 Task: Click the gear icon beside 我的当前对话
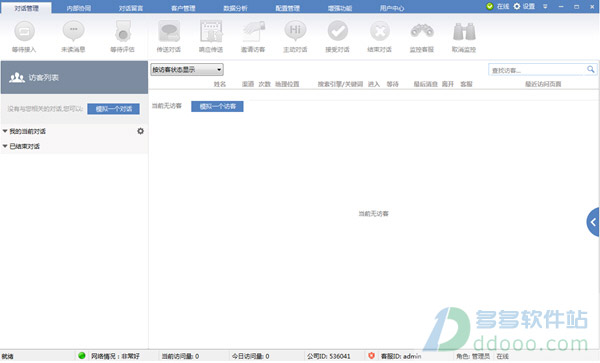point(140,131)
